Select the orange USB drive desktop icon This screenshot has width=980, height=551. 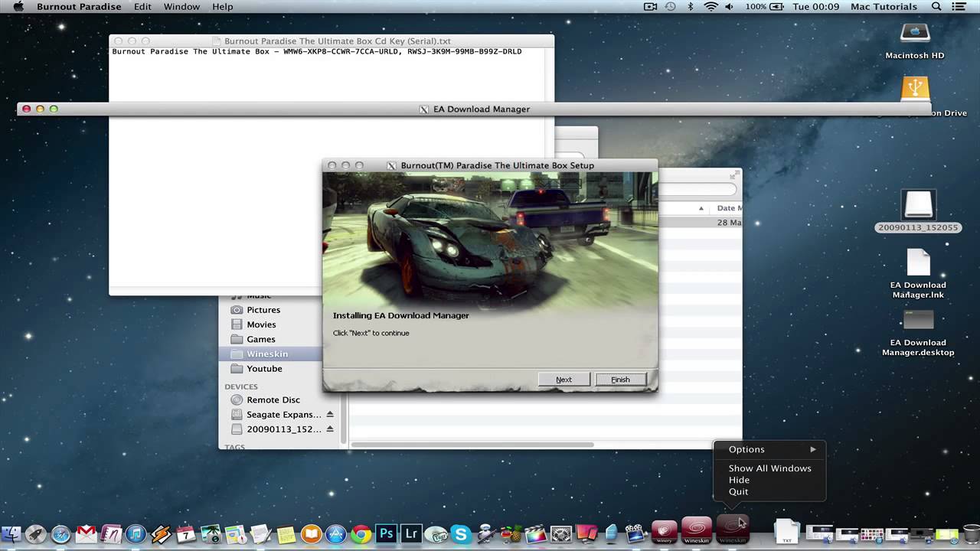tap(916, 90)
